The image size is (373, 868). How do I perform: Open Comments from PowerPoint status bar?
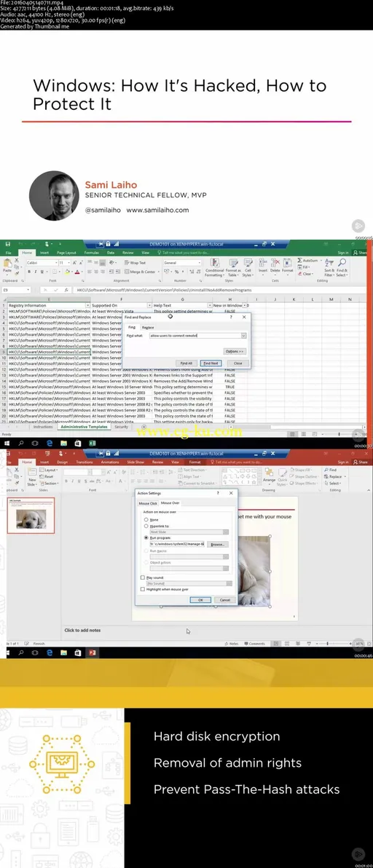click(255, 644)
